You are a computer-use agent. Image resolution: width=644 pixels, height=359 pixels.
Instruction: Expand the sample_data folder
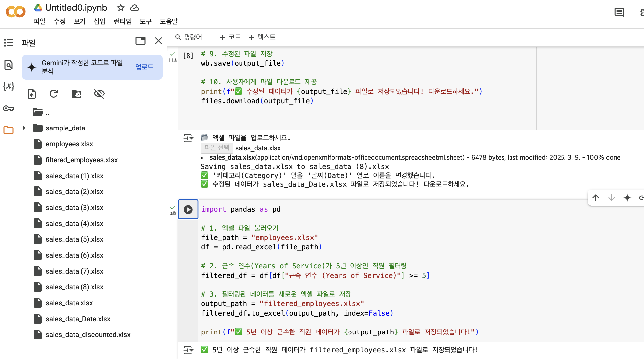(24, 128)
